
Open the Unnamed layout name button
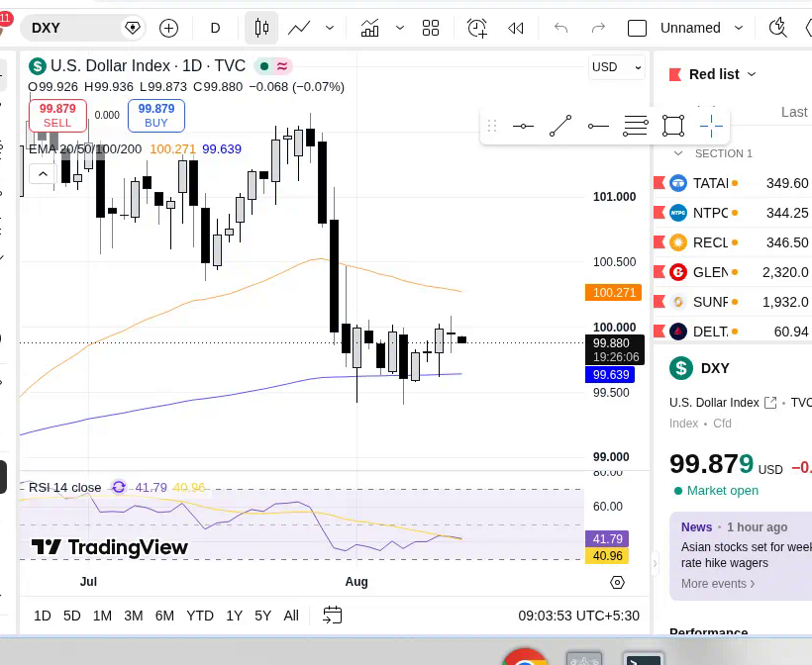click(x=690, y=28)
